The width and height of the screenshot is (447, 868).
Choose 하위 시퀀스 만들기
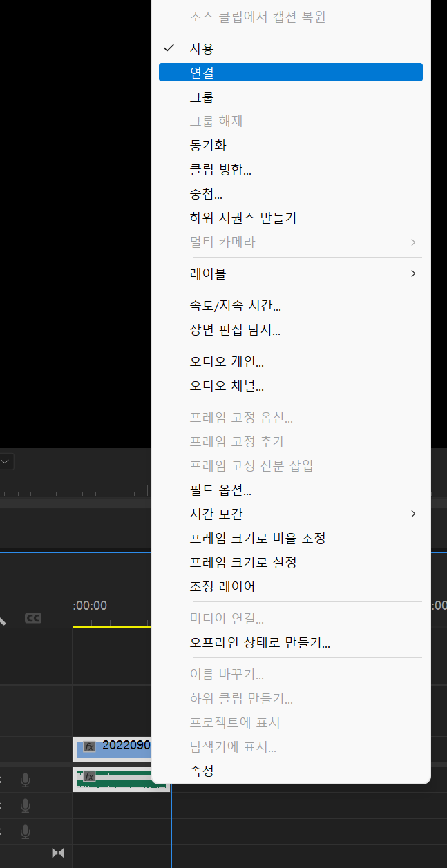pos(290,218)
